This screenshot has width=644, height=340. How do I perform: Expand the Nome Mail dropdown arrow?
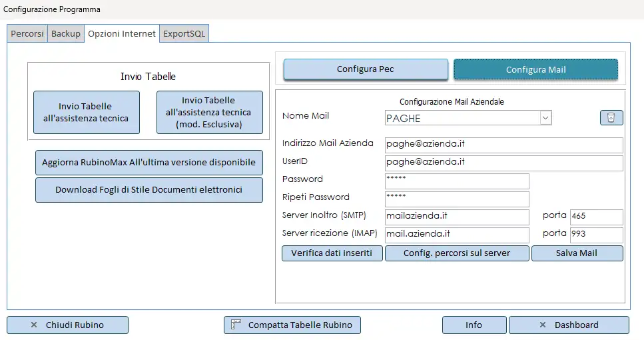(545, 118)
